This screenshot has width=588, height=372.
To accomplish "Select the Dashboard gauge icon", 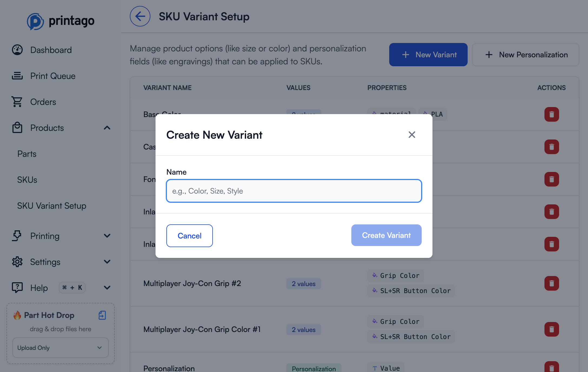I will tap(17, 50).
